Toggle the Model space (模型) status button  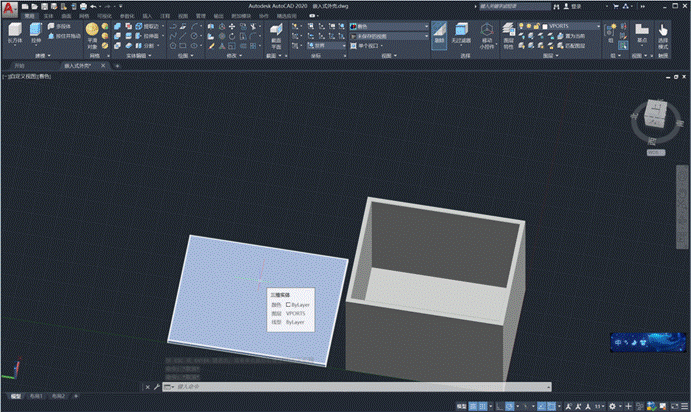click(x=461, y=406)
